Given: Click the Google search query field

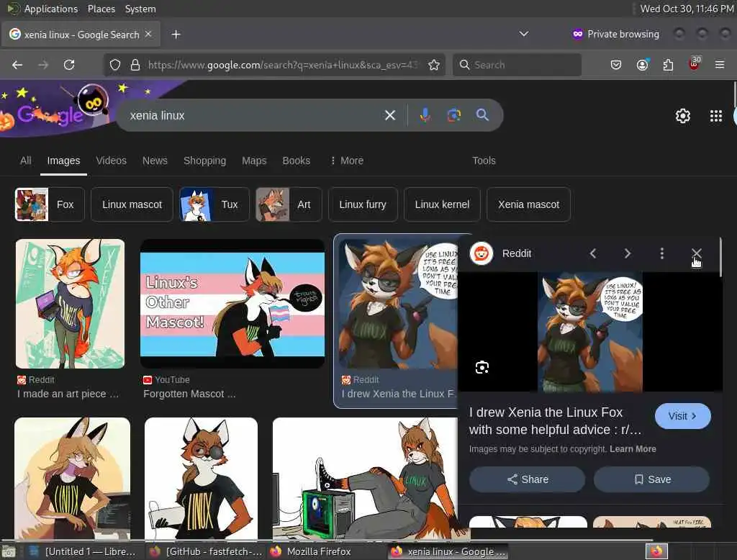Looking at the screenshot, I should pos(254,115).
